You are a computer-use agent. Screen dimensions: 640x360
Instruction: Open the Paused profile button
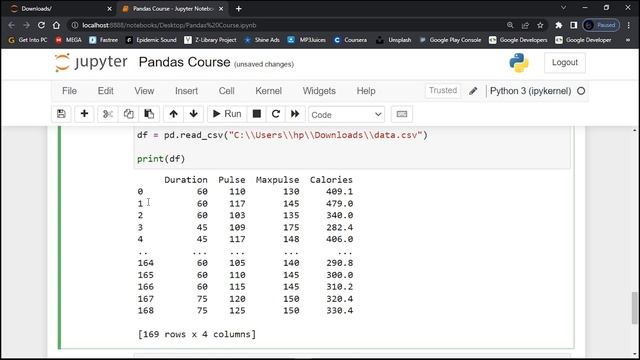point(601,25)
